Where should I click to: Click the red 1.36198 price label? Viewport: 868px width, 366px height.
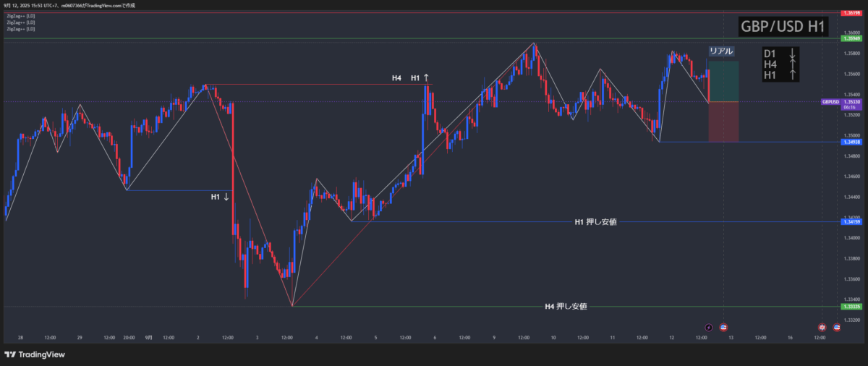coord(850,13)
